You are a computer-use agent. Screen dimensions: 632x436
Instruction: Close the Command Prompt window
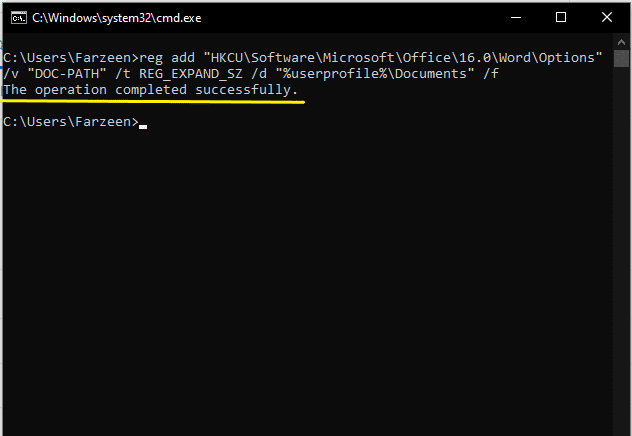(607, 17)
